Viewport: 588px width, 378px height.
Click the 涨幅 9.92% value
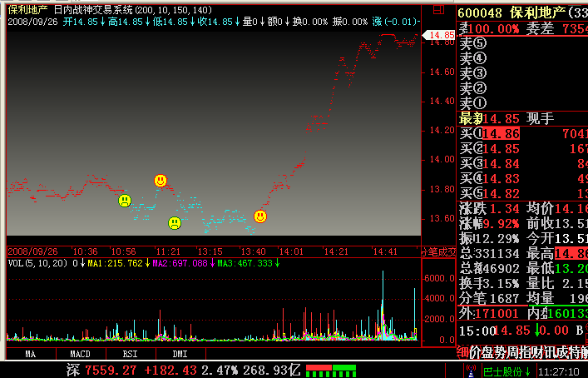click(x=501, y=224)
